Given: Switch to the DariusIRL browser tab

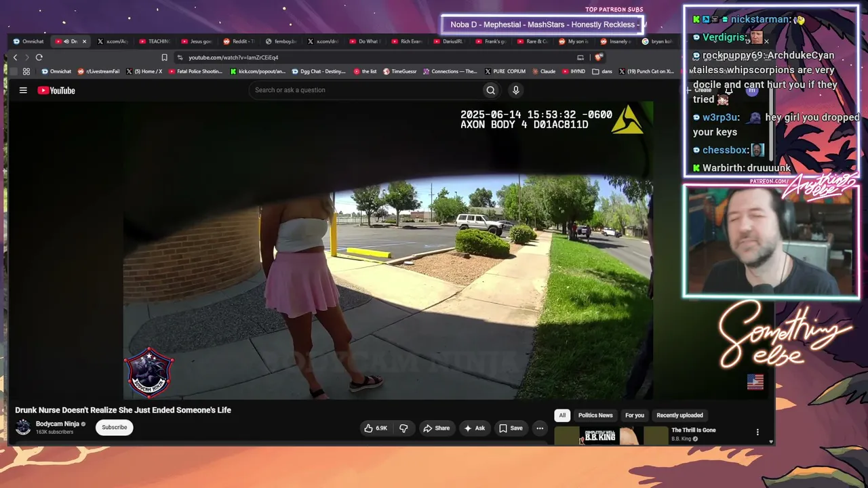Looking at the screenshot, I should [x=449, y=41].
